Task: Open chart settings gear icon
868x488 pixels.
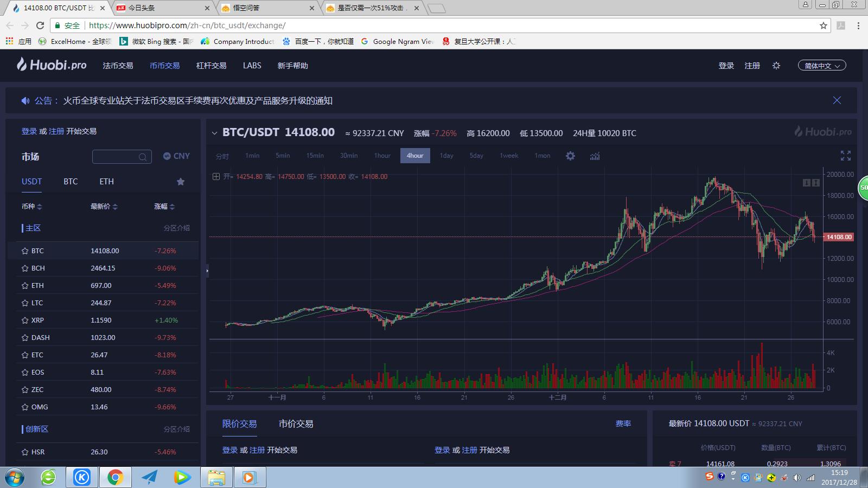Action: [x=570, y=156]
